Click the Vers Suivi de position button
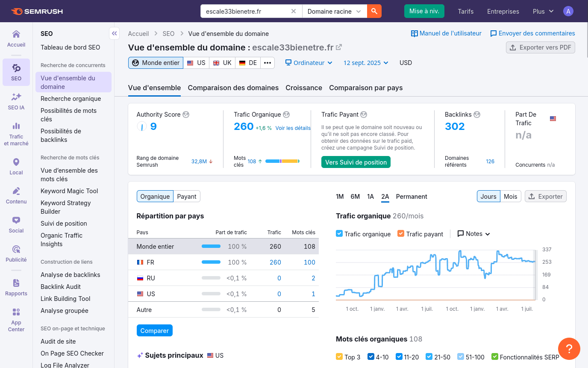This screenshot has width=588, height=368. click(x=356, y=162)
